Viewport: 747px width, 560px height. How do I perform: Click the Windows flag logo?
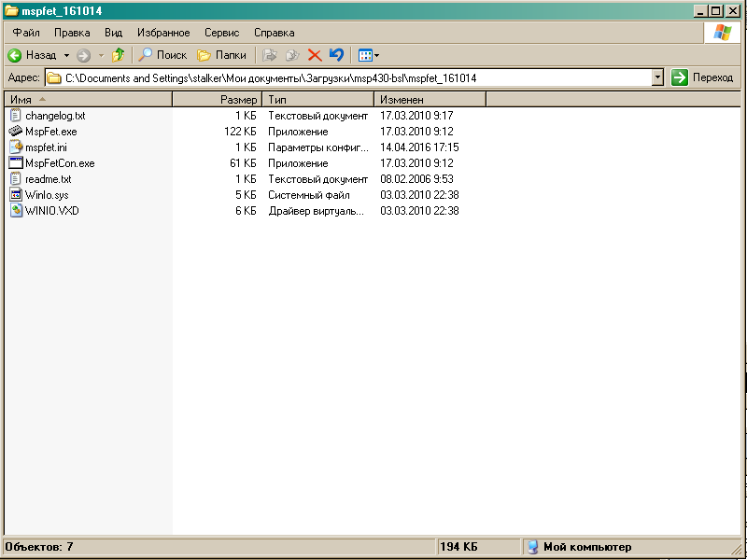click(x=722, y=33)
